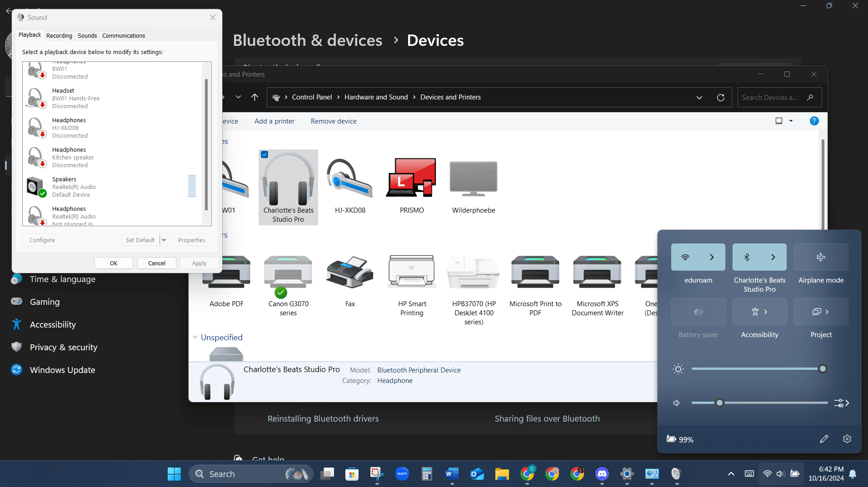Open Microsoft Word from the taskbar
The width and height of the screenshot is (868, 487).
click(x=452, y=474)
